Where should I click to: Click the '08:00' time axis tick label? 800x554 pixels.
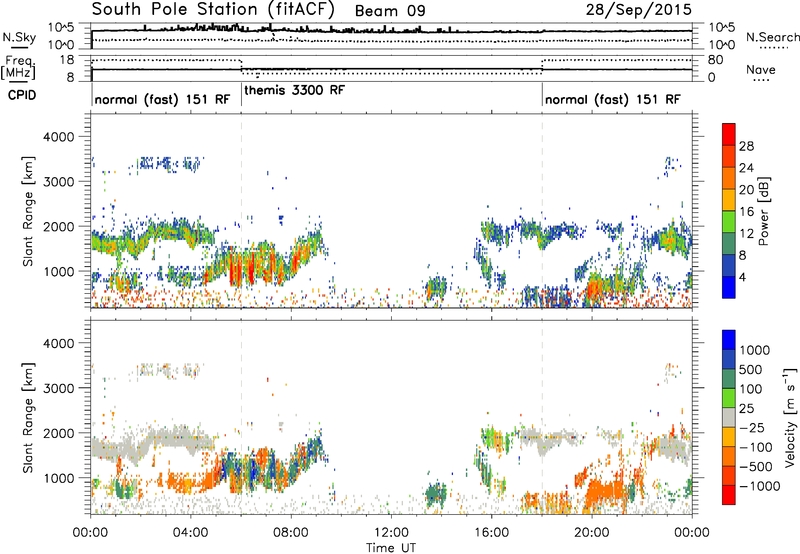point(291,533)
